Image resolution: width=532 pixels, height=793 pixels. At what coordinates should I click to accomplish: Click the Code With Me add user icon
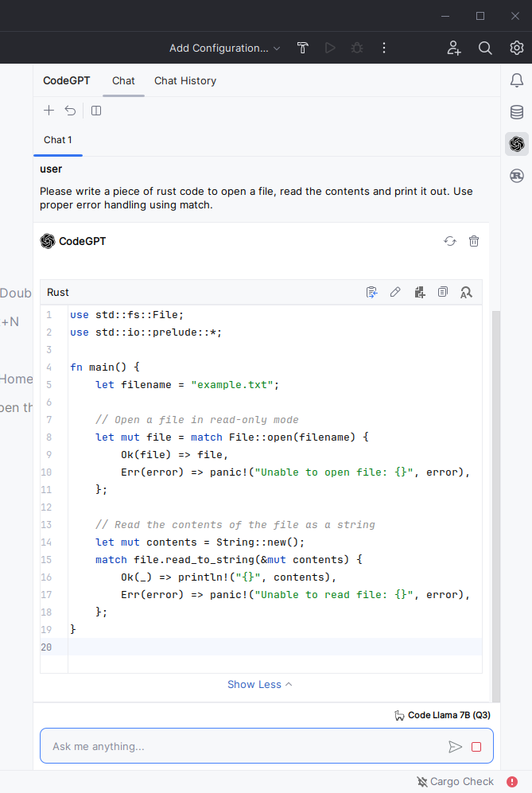(x=453, y=48)
